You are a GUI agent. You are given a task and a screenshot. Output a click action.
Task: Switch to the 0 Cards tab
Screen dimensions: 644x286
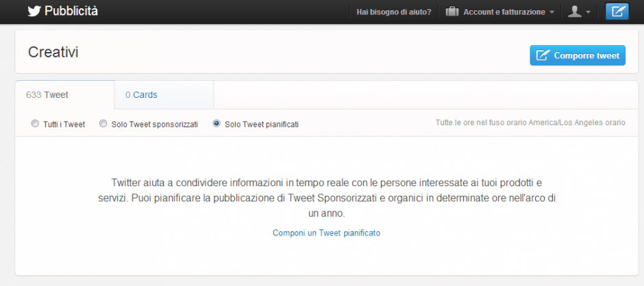164,95
